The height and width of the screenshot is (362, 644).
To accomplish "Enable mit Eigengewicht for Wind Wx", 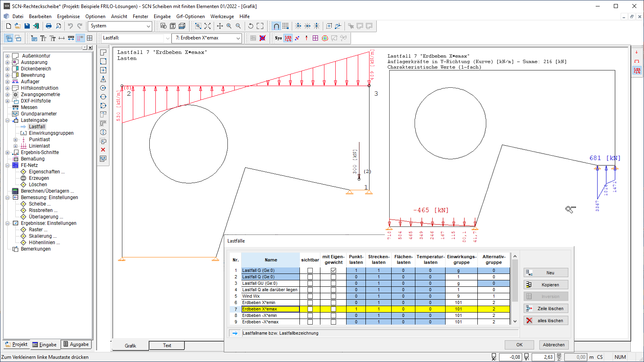I will pyautogui.click(x=333, y=296).
